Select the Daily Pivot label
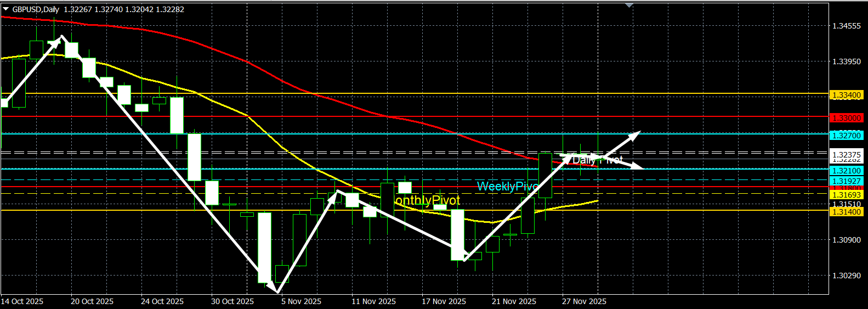 tap(598, 160)
